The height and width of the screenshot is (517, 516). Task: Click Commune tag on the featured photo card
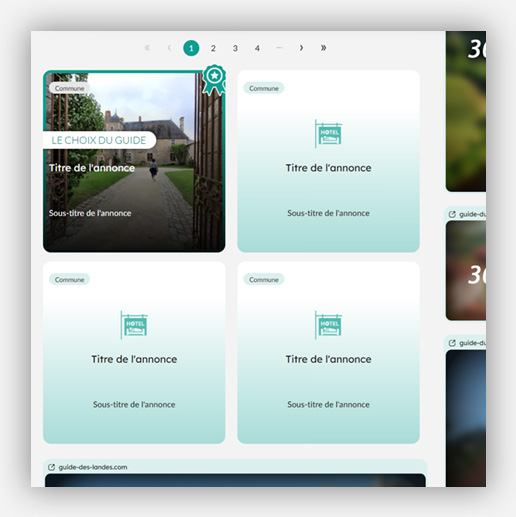tap(69, 88)
